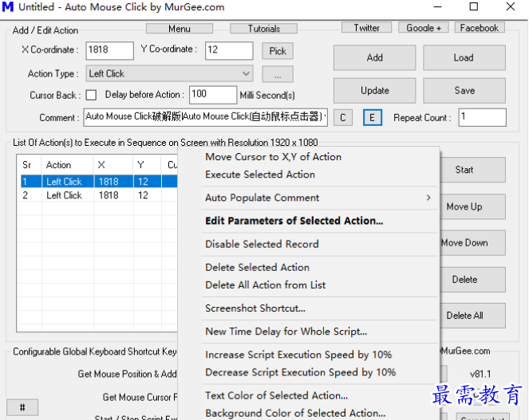Viewport: 529px width, 420px height.
Task: Select row 2 Left Click action
Action: click(99, 195)
